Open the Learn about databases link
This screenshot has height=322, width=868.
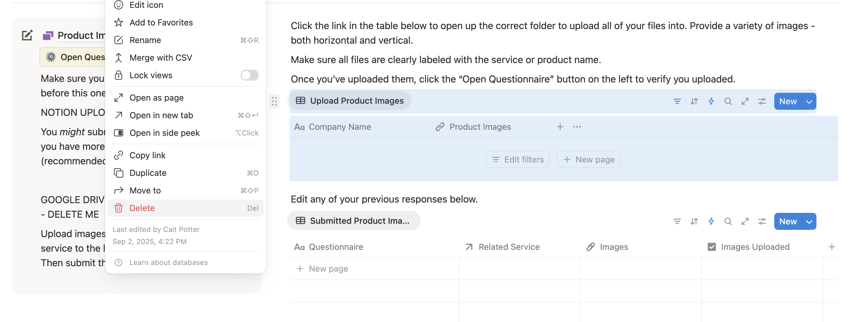coord(168,262)
